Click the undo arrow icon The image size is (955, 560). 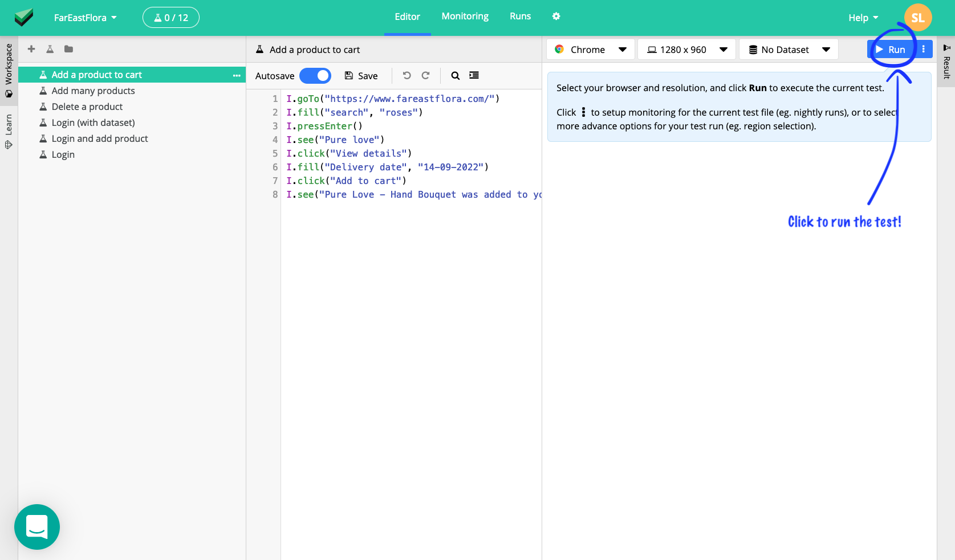[x=407, y=75]
